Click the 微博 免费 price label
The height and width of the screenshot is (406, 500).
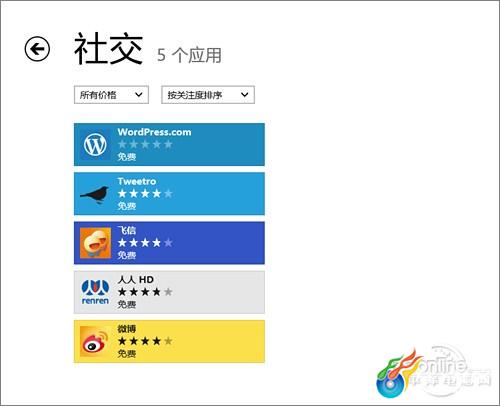[x=127, y=353]
